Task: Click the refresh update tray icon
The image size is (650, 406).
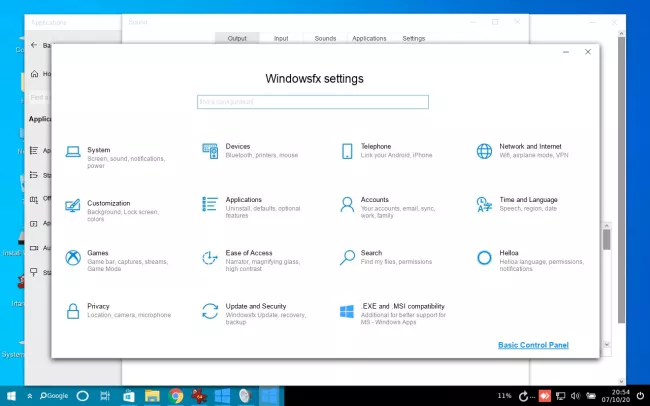Action: 524,396
